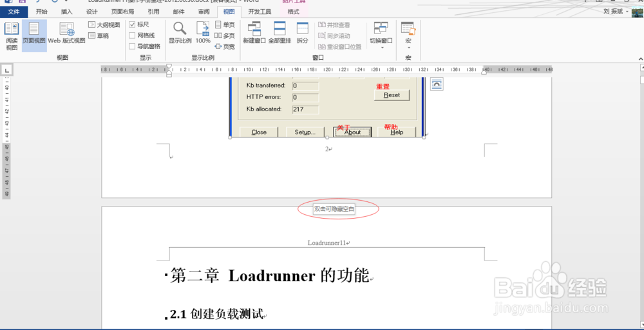Screen dimensions: 644x330
Task: Click the Help button in embedded image
Action: (397, 132)
